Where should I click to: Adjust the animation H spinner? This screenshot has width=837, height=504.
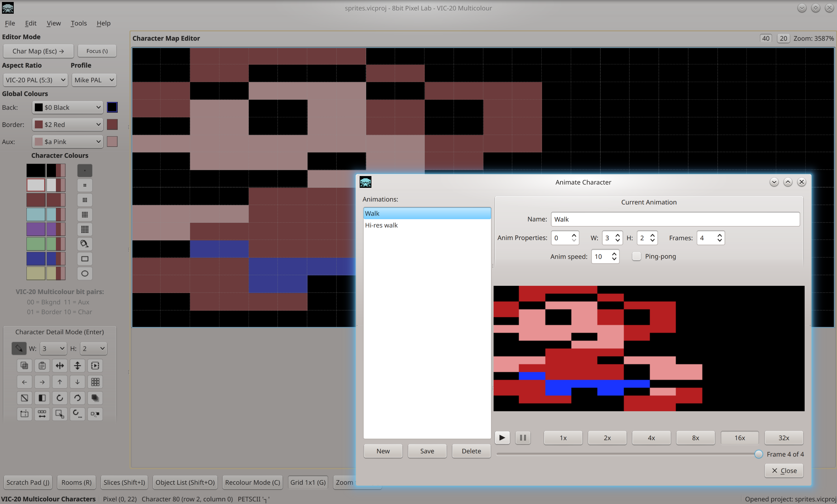(x=647, y=238)
